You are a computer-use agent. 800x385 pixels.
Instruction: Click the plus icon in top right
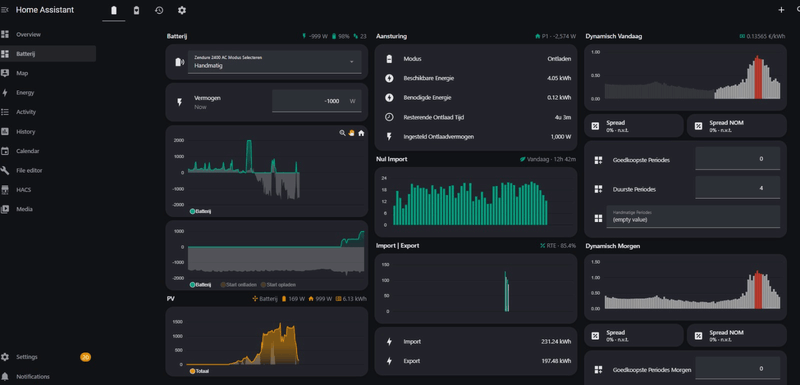[x=781, y=10]
